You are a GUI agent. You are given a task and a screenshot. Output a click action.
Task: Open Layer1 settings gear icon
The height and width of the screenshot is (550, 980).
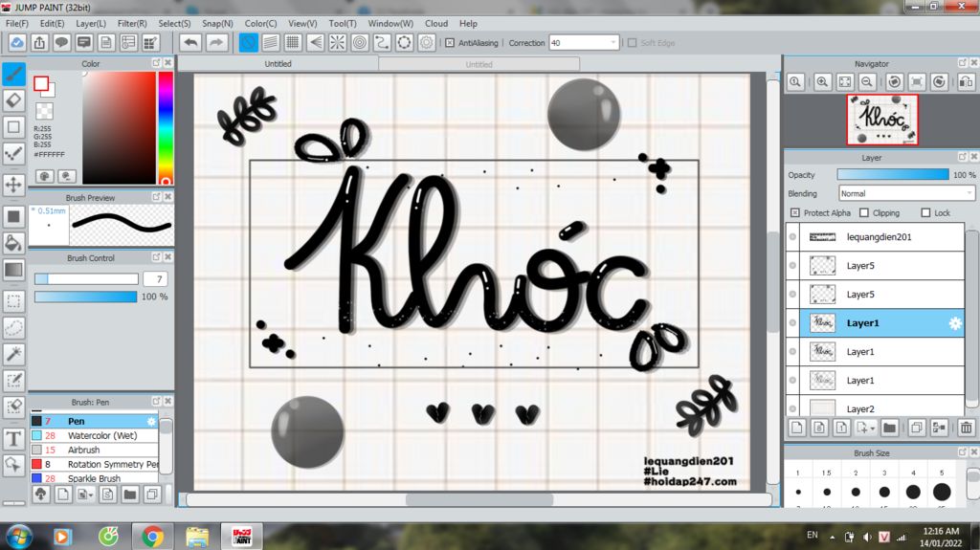(x=955, y=323)
